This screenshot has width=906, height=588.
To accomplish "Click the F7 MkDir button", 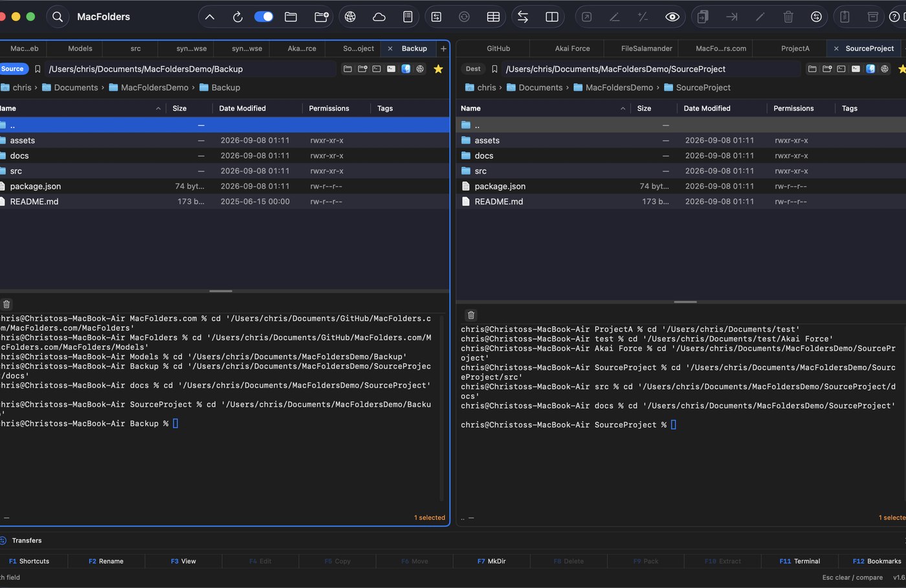I will (x=492, y=561).
